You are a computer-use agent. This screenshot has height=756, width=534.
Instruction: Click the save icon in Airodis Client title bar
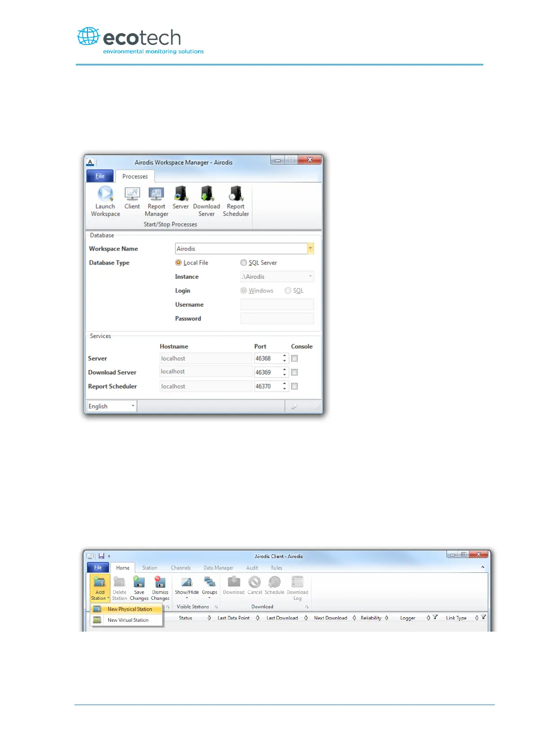pyautogui.click(x=101, y=556)
